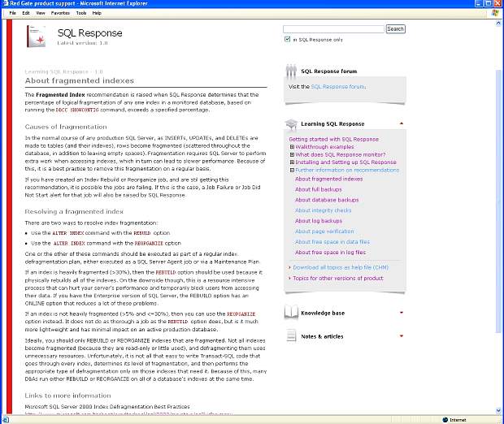Open 'About free space in data files' link

[x=332, y=242]
